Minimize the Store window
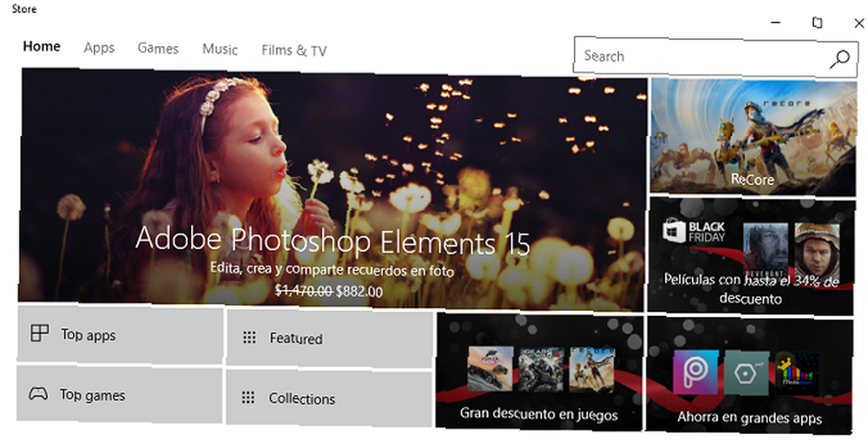 [x=775, y=23]
